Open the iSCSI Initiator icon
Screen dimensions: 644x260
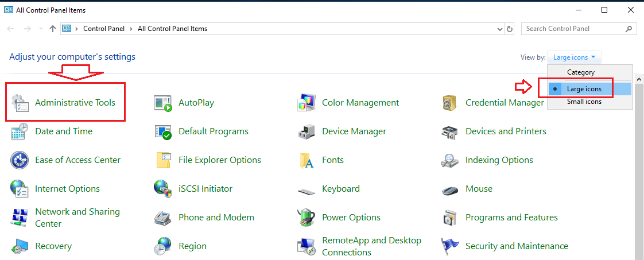(x=163, y=189)
